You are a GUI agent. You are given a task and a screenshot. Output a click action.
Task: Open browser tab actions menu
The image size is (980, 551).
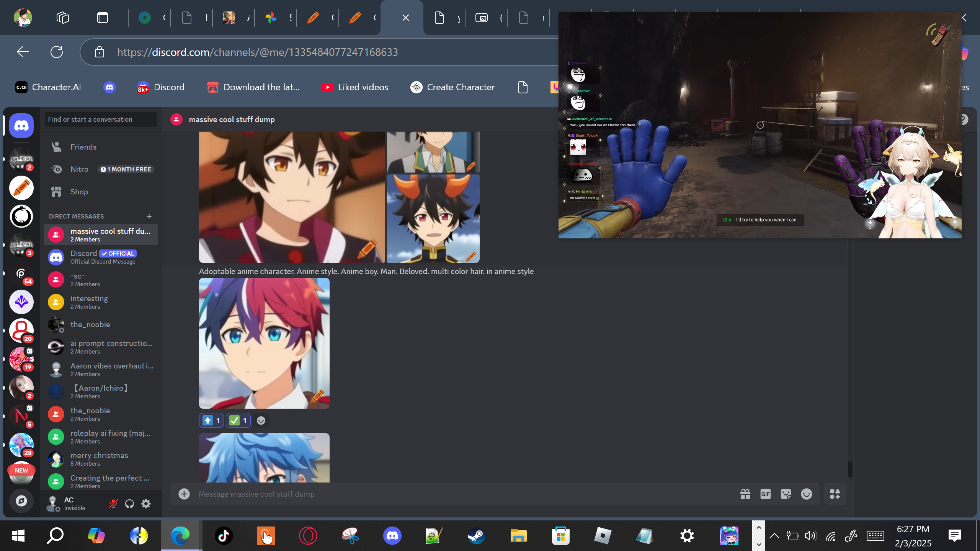coord(103,18)
